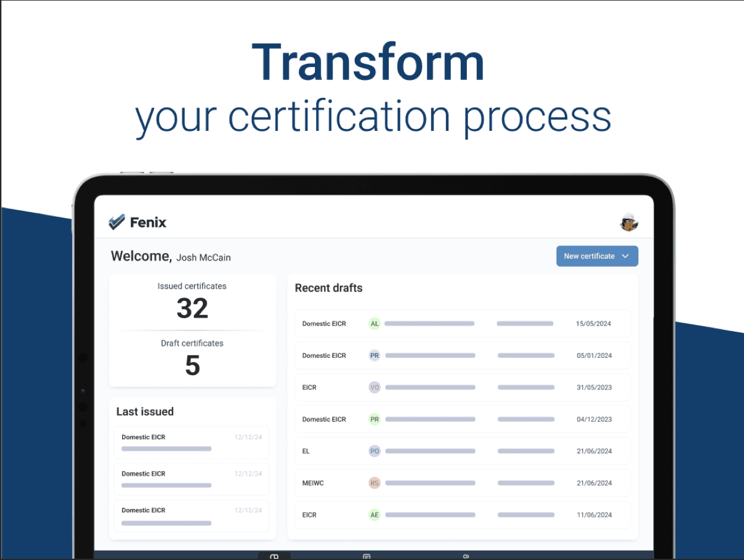744x560 pixels.
Task: Select the RS avatar badge
Action: [374, 483]
